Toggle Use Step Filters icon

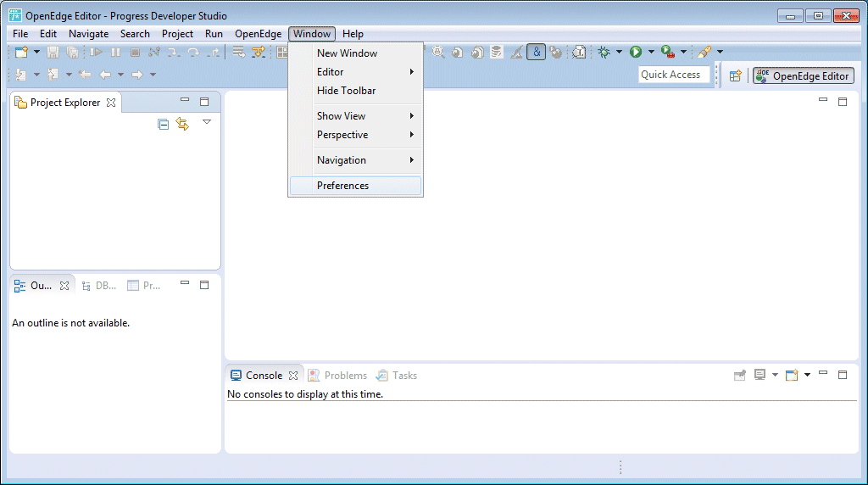point(259,52)
